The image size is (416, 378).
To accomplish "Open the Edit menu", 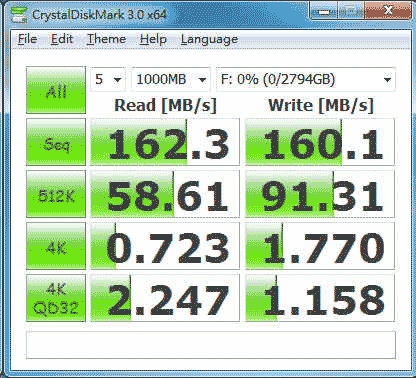I will (62, 39).
